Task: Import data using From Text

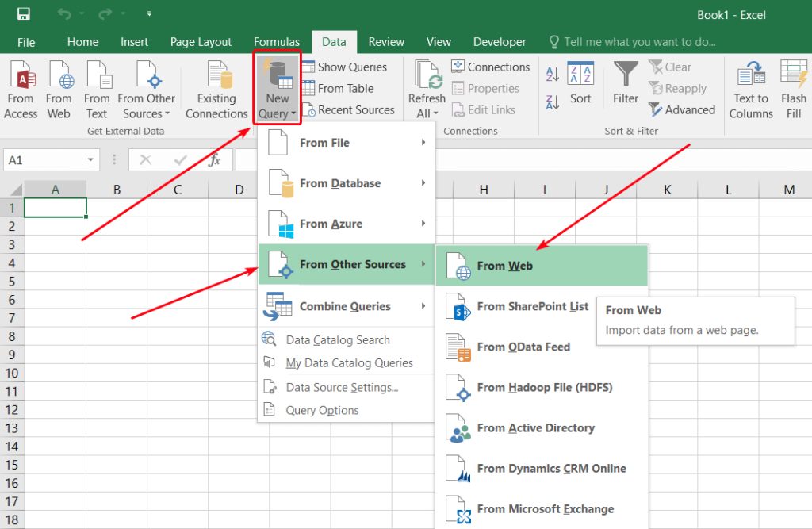Action: pos(97,87)
